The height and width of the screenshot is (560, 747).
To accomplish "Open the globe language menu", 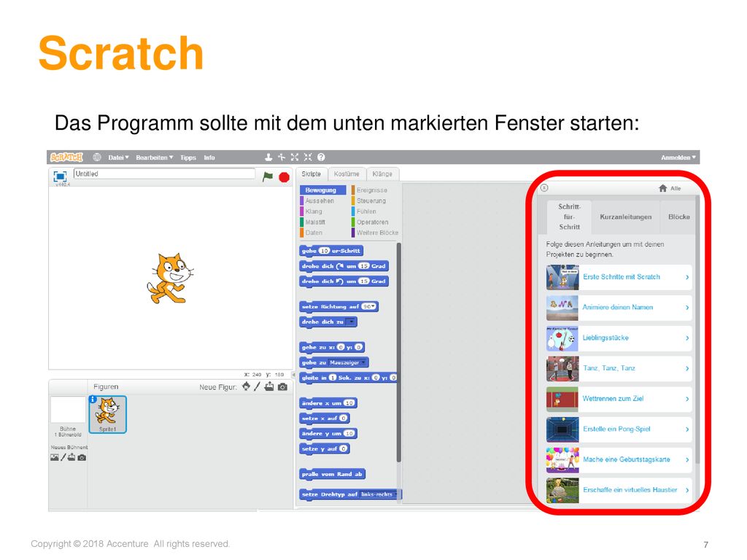I will (x=97, y=157).
